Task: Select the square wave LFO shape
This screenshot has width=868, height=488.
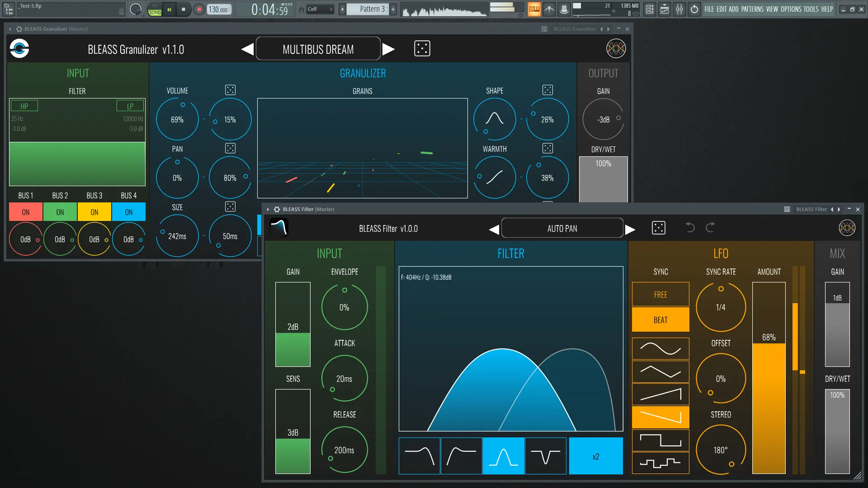Action: [x=660, y=440]
